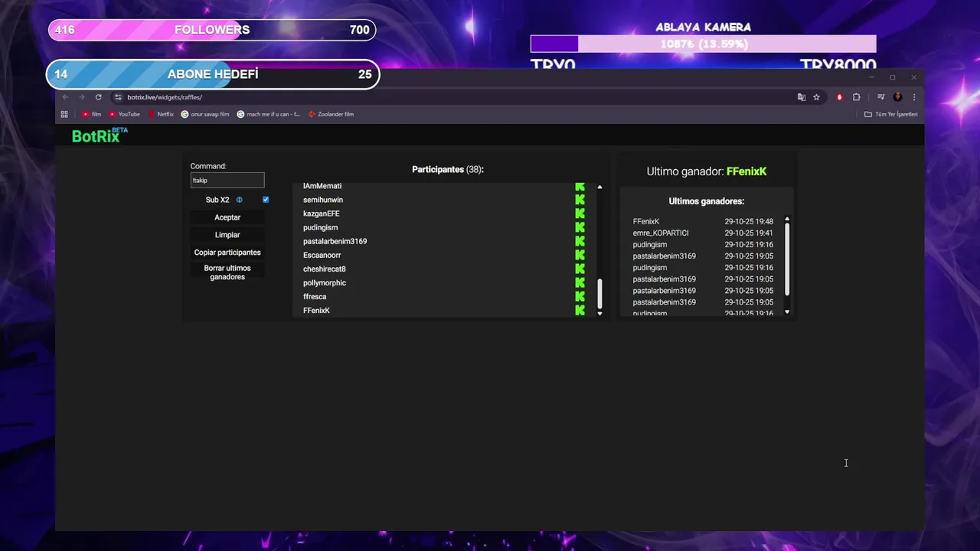Open the Chrome profile avatar
This screenshot has height=551, width=980.
tap(898, 97)
